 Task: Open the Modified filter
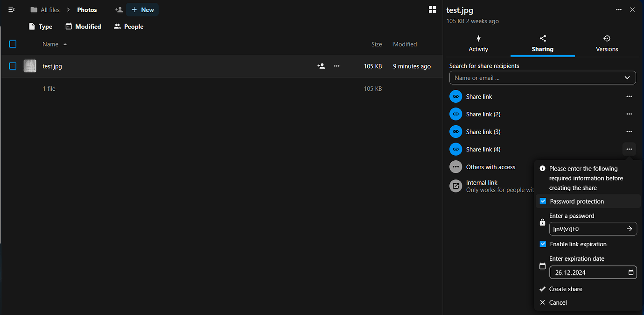point(84,27)
